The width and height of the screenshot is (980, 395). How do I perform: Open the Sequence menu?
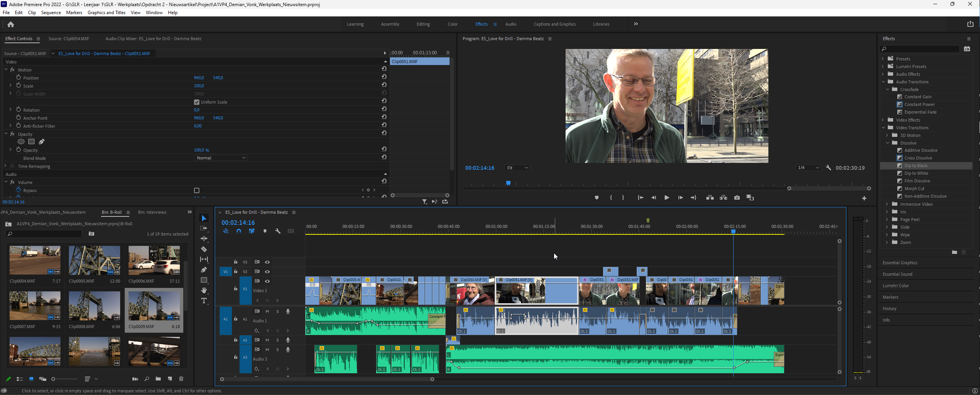pyautogui.click(x=51, y=13)
